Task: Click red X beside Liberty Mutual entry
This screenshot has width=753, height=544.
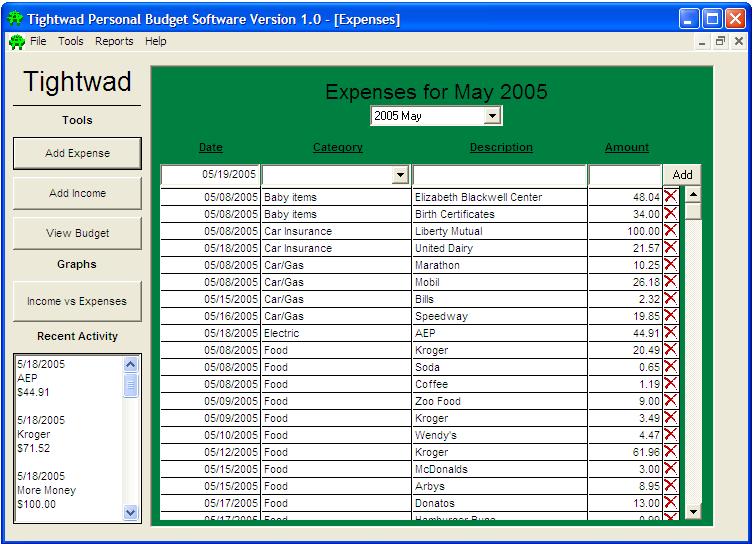Action: 670,231
